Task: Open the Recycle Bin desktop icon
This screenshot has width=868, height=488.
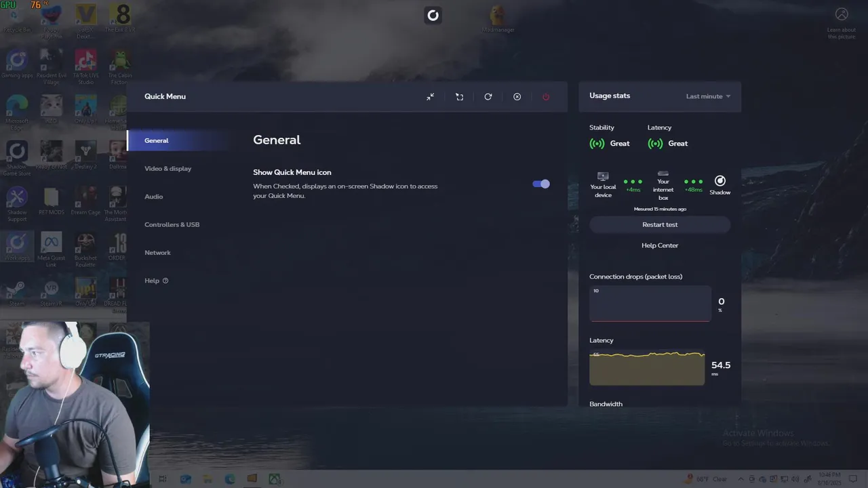Action: pos(17,19)
